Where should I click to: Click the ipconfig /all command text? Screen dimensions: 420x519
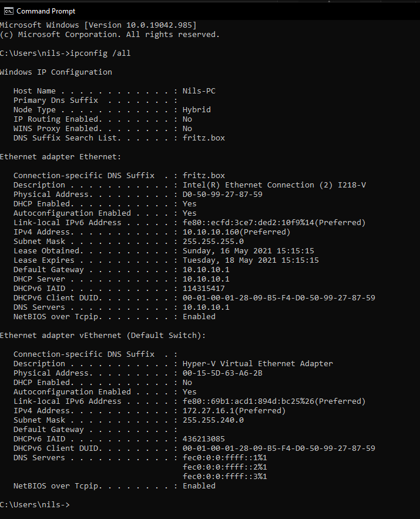tap(100, 53)
